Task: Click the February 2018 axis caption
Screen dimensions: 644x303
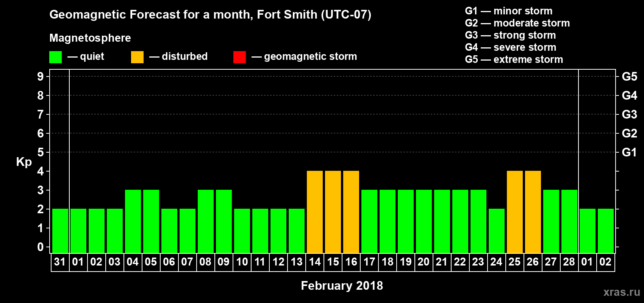Action: coord(342,286)
